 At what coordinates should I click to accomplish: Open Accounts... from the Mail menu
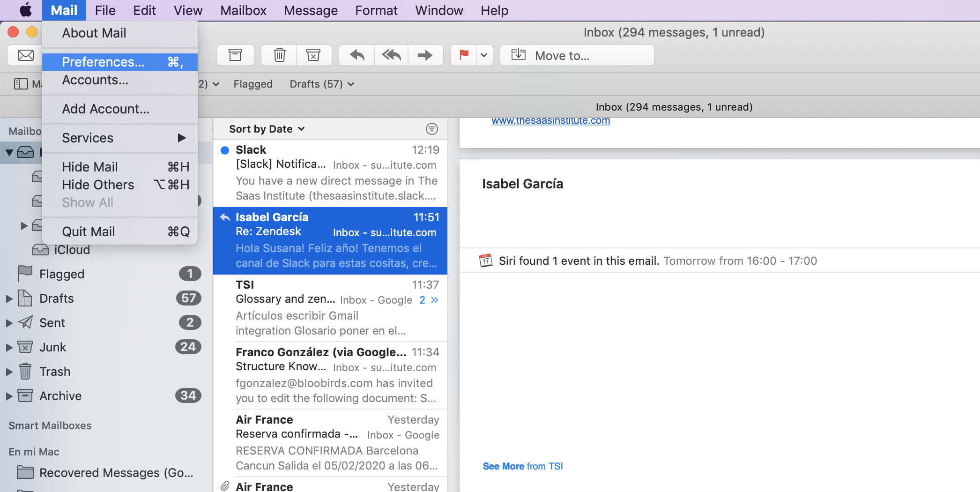120,80
